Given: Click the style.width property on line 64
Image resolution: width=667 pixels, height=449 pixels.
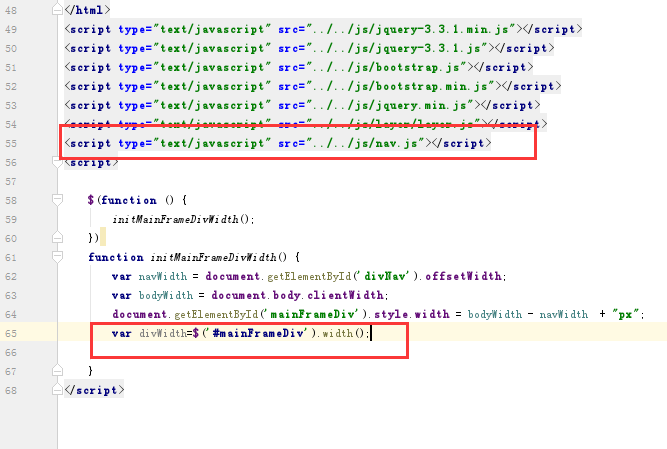Looking at the screenshot, I should pyautogui.click(x=412, y=314).
